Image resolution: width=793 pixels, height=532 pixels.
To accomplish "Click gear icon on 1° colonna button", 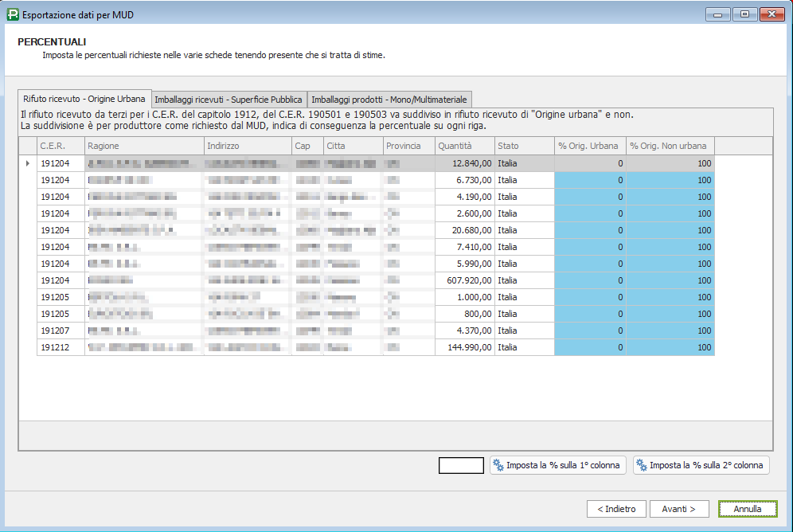I will click(x=498, y=465).
